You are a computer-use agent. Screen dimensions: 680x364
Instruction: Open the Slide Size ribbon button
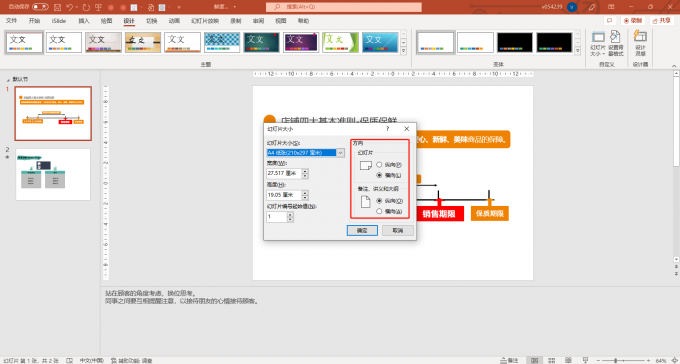(x=598, y=44)
